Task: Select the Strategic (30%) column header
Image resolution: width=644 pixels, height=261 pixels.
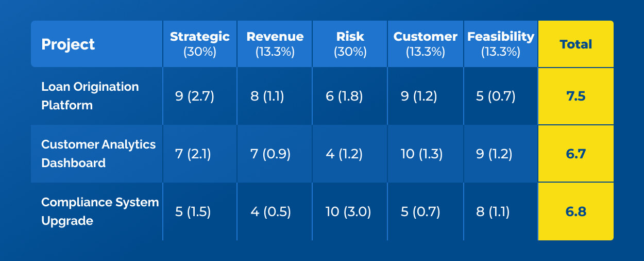Action: pos(200,44)
